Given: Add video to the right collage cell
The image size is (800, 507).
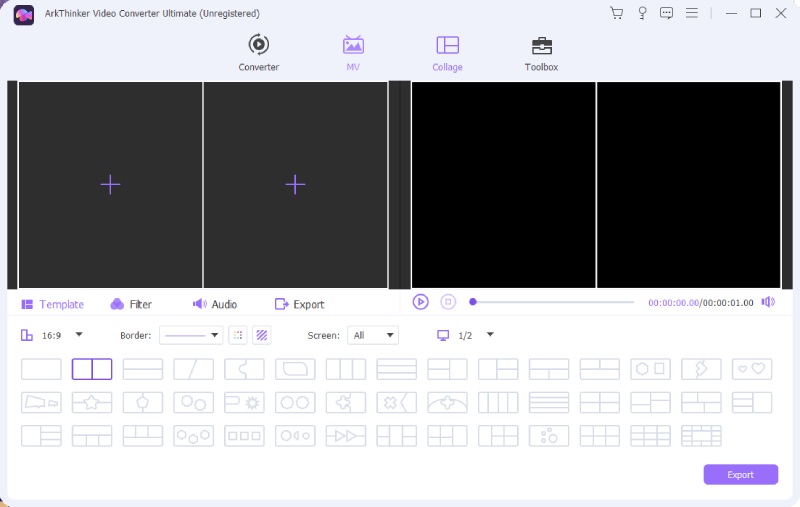Looking at the screenshot, I should pyautogui.click(x=295, y=185).
